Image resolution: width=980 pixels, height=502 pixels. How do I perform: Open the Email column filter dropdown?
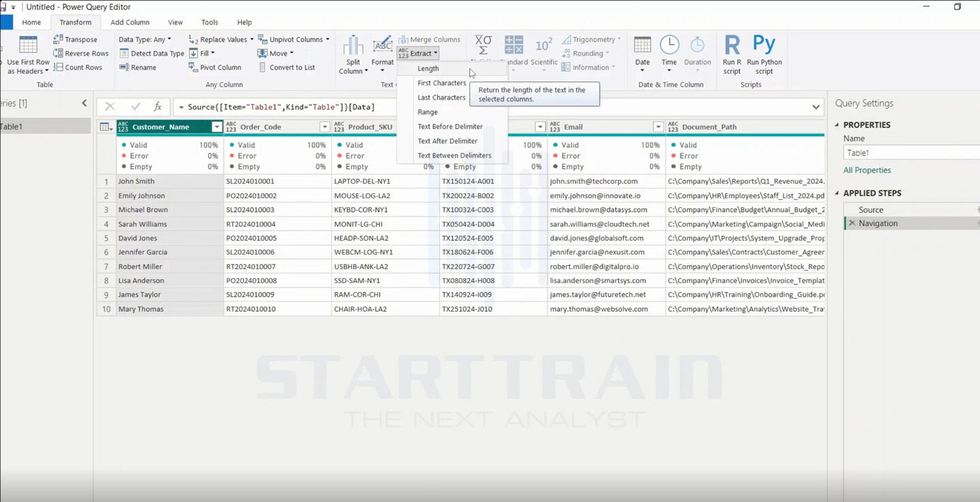coord(658,127)
